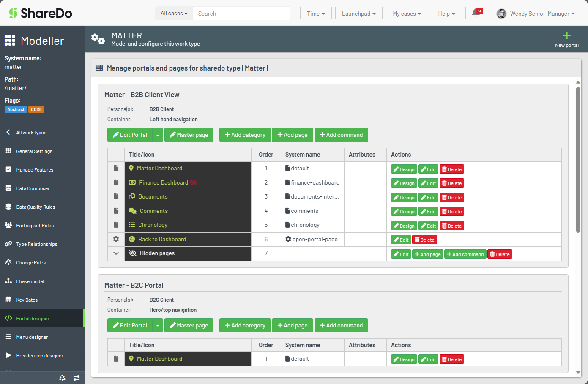Click Add category for the B2C Portal
The height and width of the screenshot is (384, 588).
pyautogui.click(x=245, y=325)
